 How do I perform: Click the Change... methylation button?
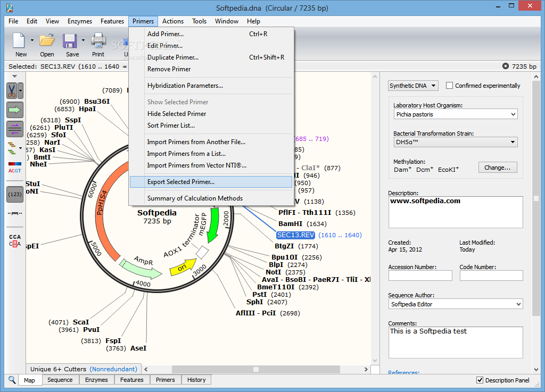pos(498,168)
